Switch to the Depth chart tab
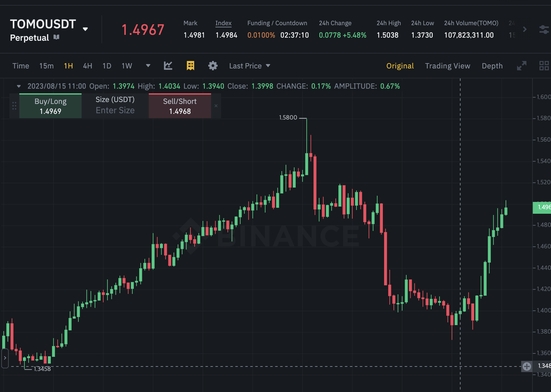 (x=492, y=66)
